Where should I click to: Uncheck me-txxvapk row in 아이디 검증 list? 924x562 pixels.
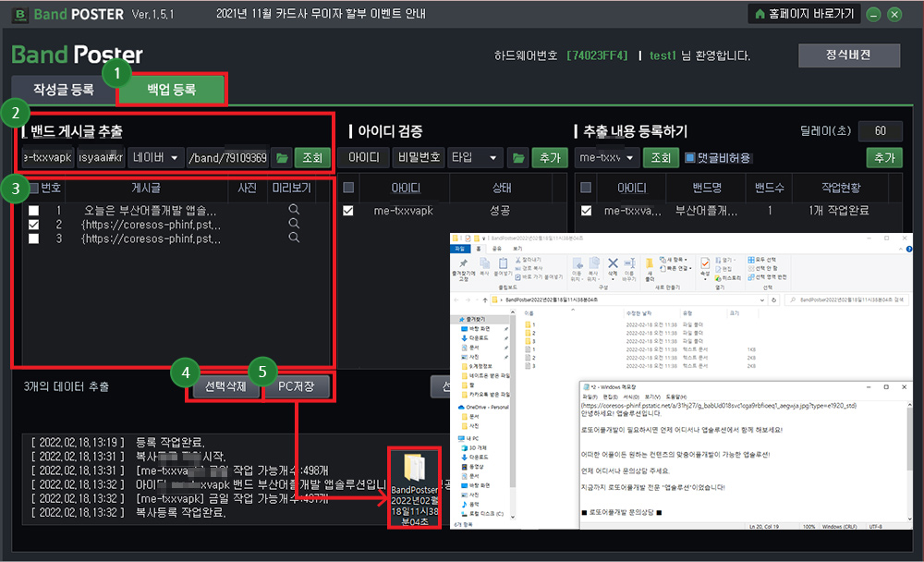click(348, 211)
